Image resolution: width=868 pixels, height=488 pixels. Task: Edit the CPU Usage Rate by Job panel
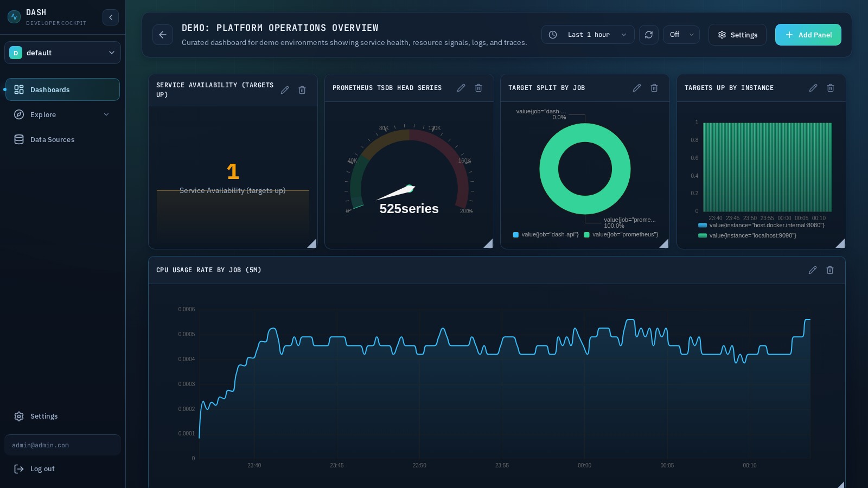[812, 270]
